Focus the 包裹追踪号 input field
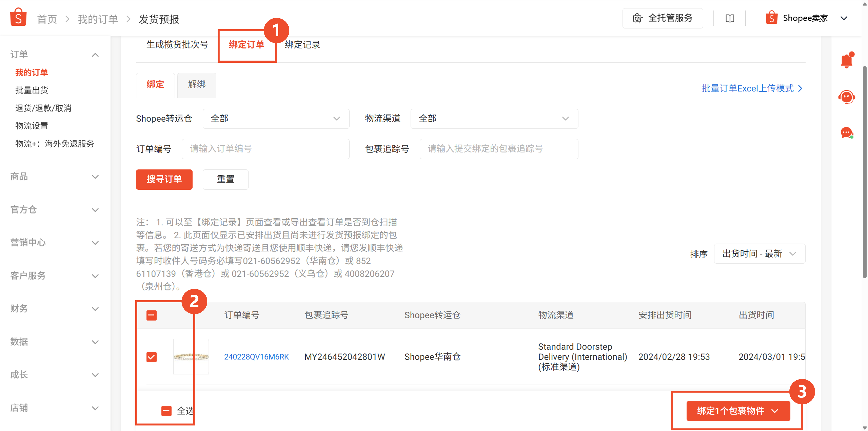 click(499, 149)
